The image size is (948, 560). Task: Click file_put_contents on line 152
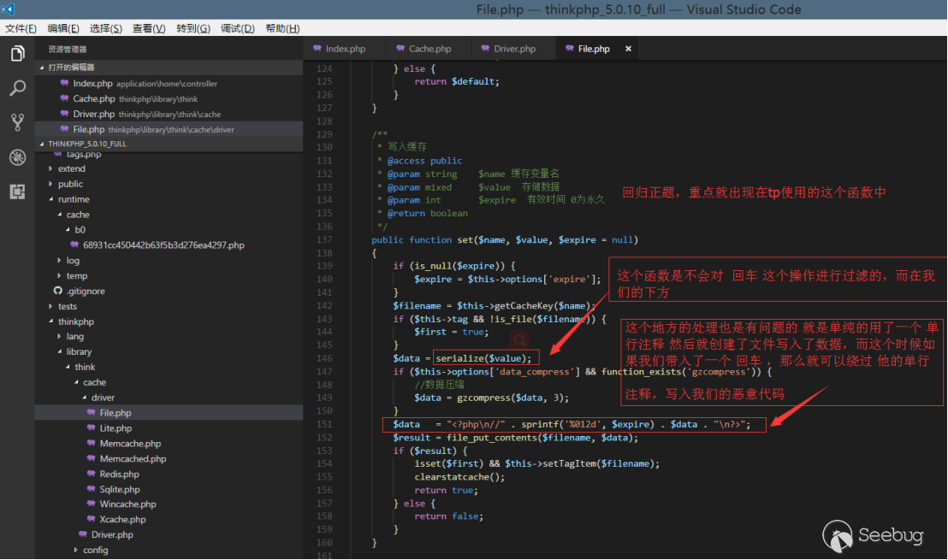point(492,438)
